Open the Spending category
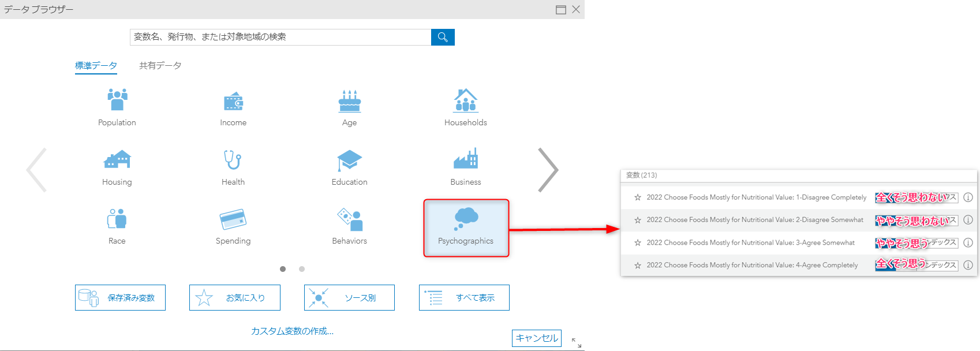Viewport: 980px width, 351px height. coord(233,226)
